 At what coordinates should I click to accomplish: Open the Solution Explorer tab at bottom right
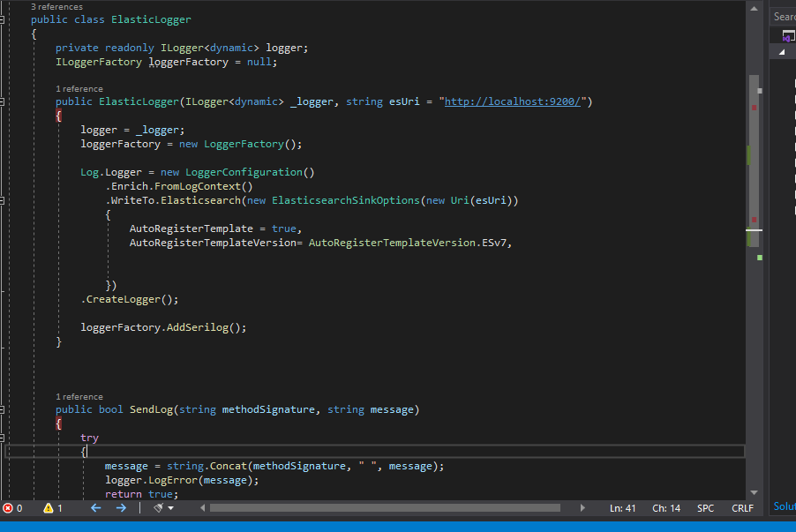[x=785, y=506]
